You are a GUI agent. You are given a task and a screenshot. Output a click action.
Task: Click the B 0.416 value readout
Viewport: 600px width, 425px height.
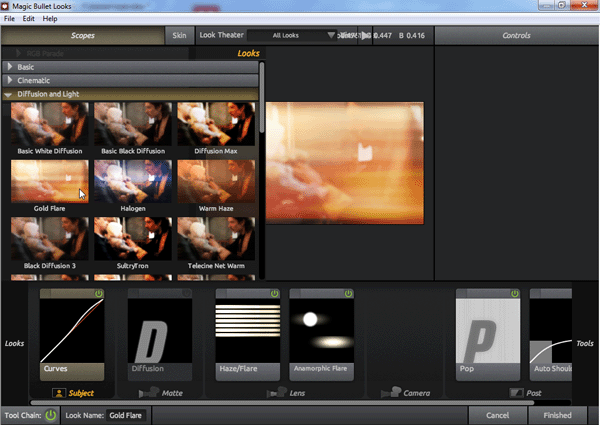[x=412, y=36]
